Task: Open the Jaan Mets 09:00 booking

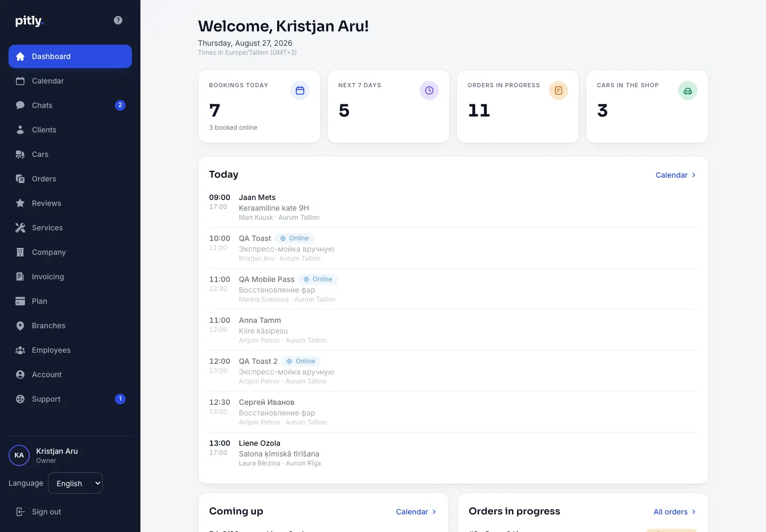Action: point(453,207)
